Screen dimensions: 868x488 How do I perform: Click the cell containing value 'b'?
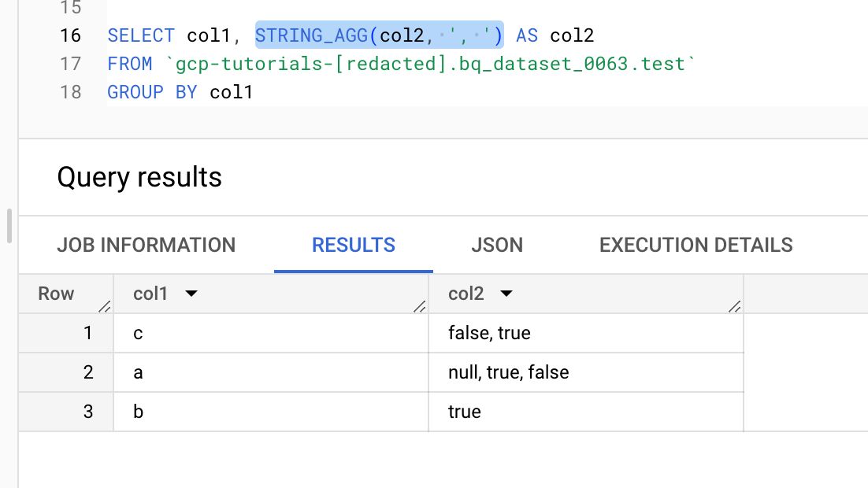(271, 412)
